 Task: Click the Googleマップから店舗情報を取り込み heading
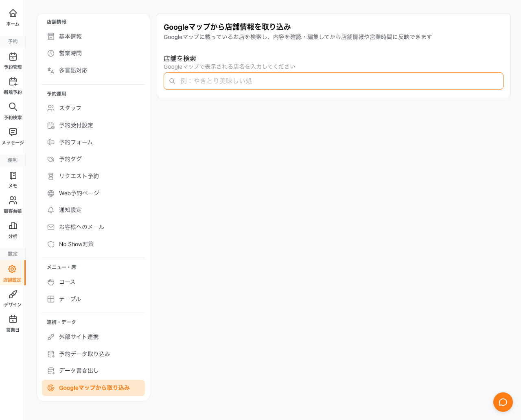click(227, 27)
